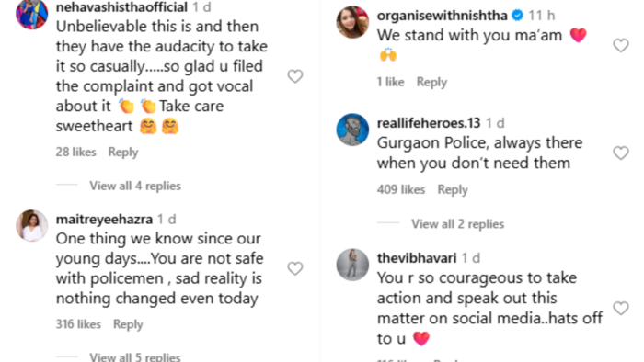Open organisewithnishtha's avatar
The height and width of the screenshot is (362, 644).
(x=352, y=22)
